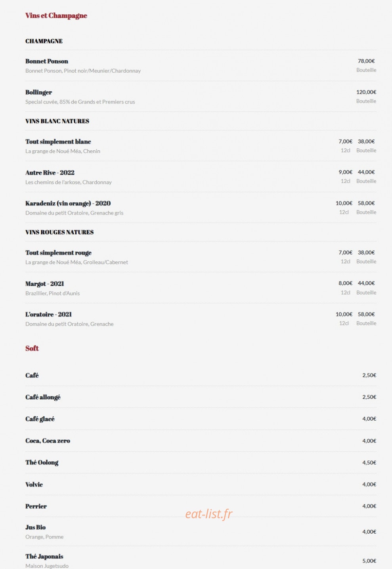This screenshot has height=569, width=392.
Task: Select the Café item
Action: click(32, 375)
